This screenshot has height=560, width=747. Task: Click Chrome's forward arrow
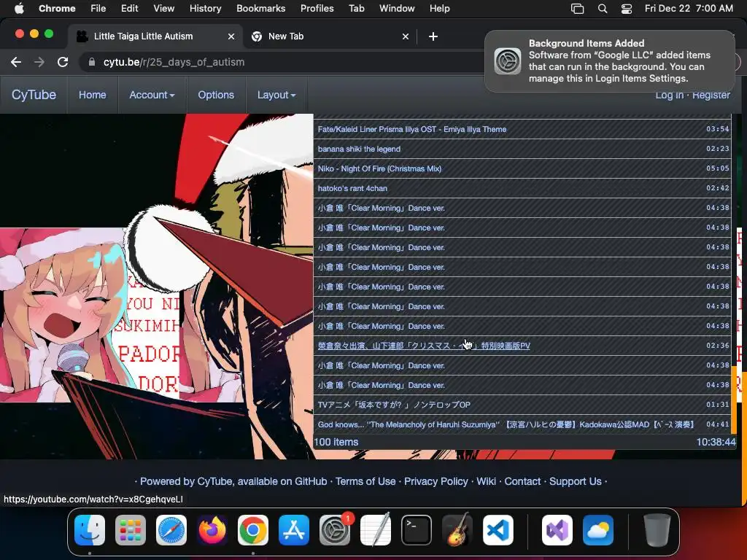[x=39, y=62]
